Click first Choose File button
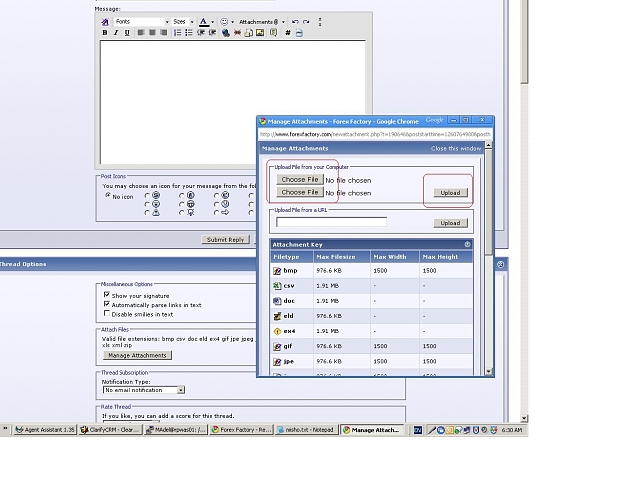The image size is (625, 500). 300,180
